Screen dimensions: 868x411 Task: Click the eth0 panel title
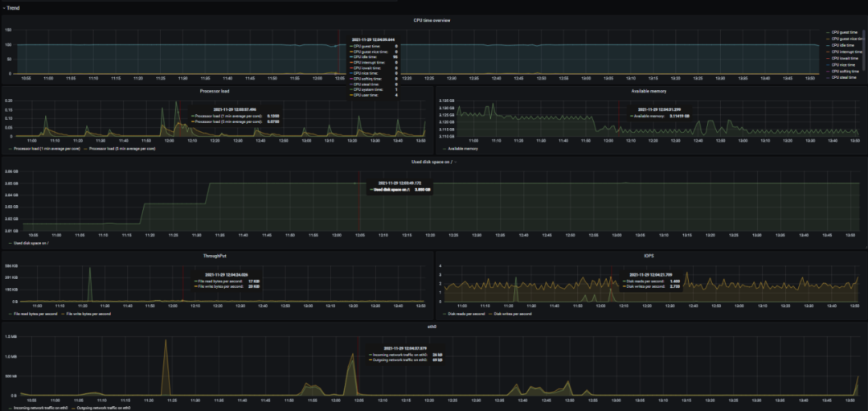coord(433,327)
